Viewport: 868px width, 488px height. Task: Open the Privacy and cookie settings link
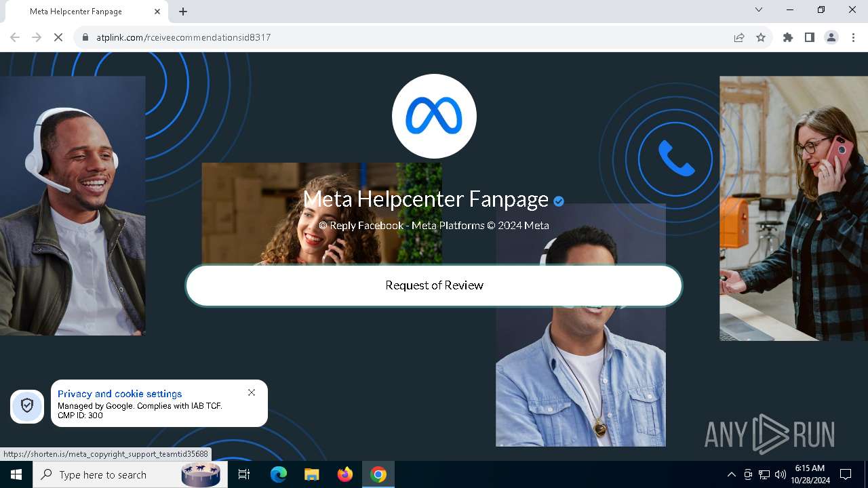[x=120, y=394]
